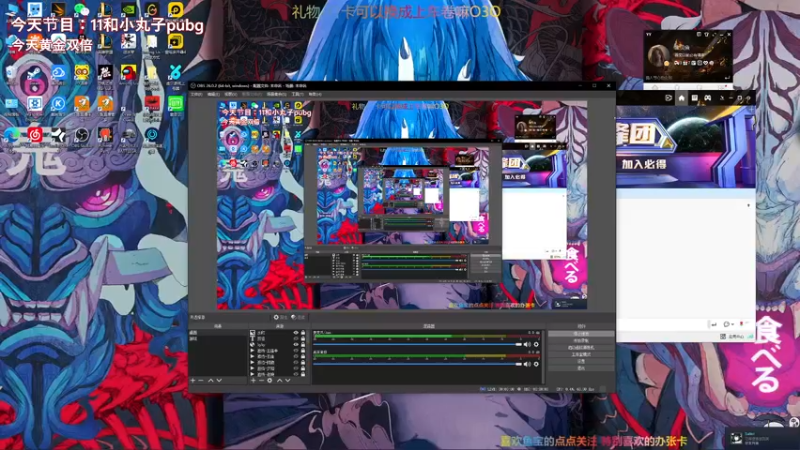Remove selected source with Sources minus icon

(x=261, y=381)
